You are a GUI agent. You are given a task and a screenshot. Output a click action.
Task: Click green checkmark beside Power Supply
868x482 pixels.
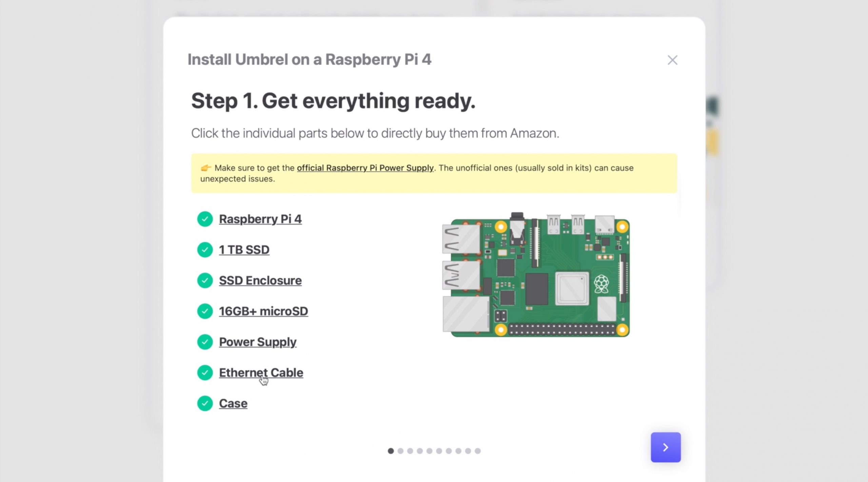[x=205, y=342]
